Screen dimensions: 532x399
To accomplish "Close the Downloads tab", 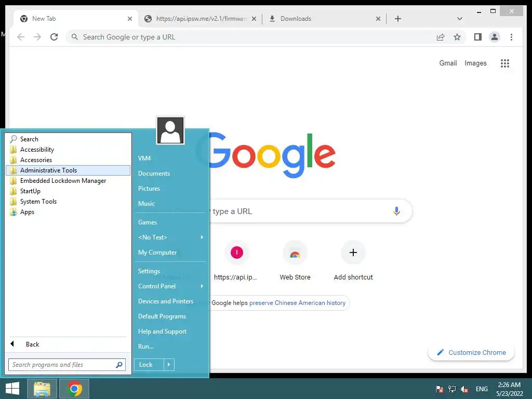I will [x=378, y=19].
